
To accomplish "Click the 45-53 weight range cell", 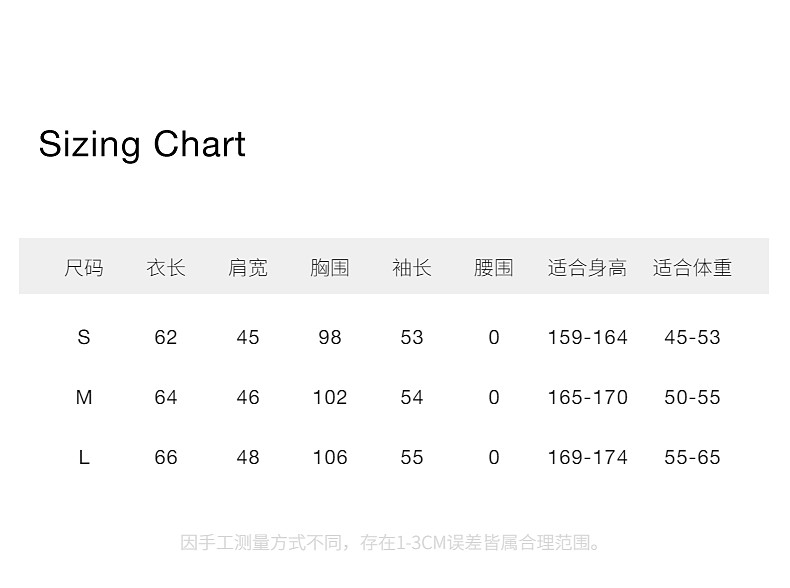I will (x=692, y=338).
